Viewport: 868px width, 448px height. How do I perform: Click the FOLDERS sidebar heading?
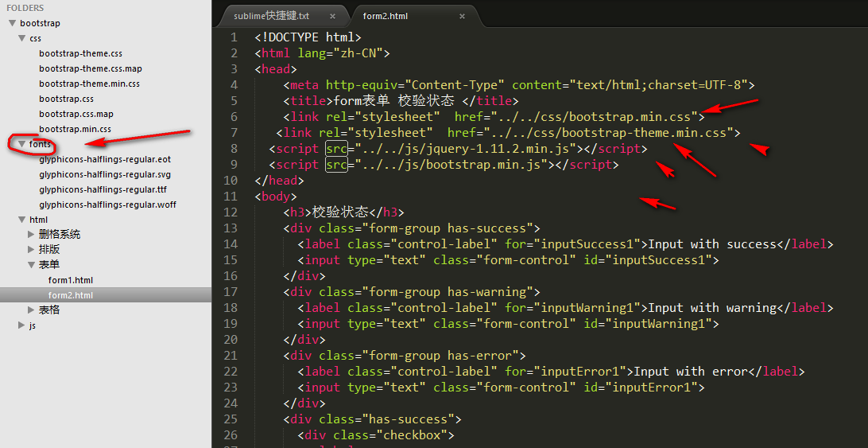coord(25,8)
